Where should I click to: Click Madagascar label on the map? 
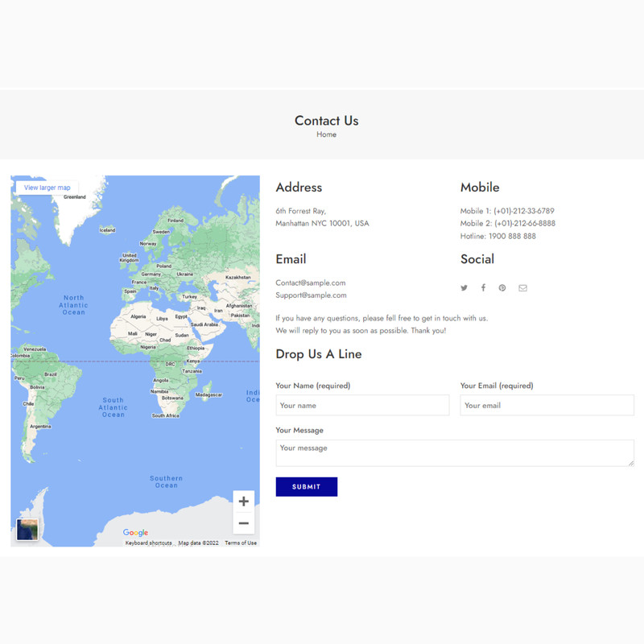[x=208, y=394]
